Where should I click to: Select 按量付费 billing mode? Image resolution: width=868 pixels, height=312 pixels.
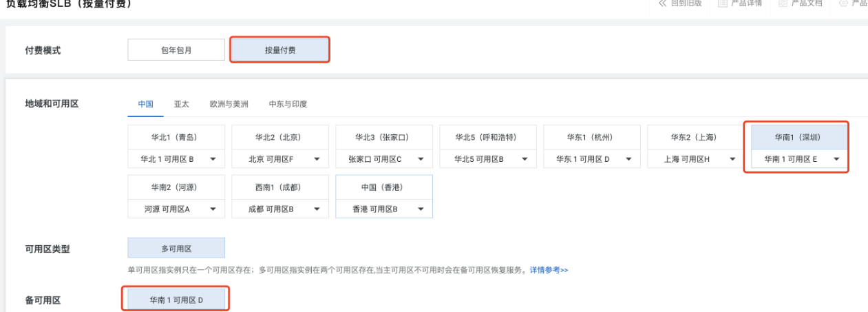(279, 50)
